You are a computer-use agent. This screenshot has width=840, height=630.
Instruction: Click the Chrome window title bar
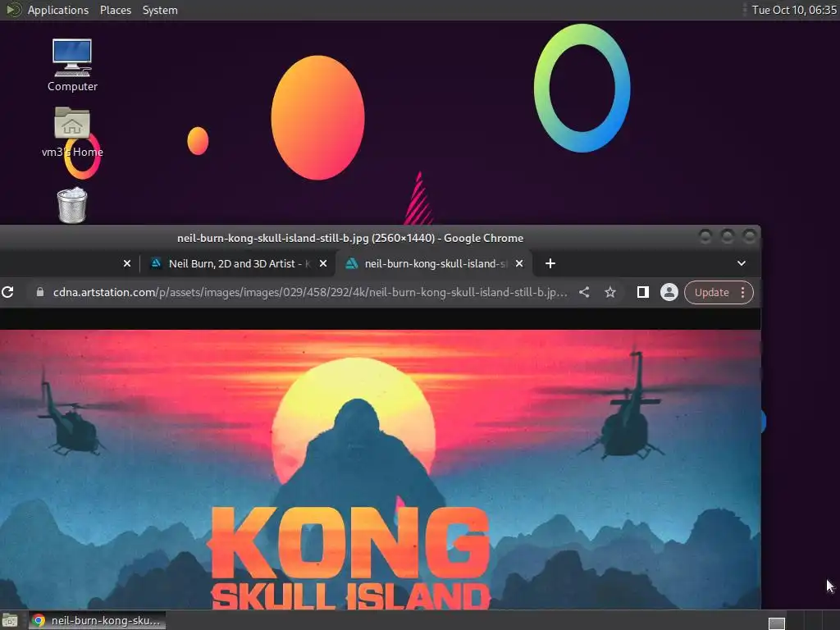coord(350,238)
